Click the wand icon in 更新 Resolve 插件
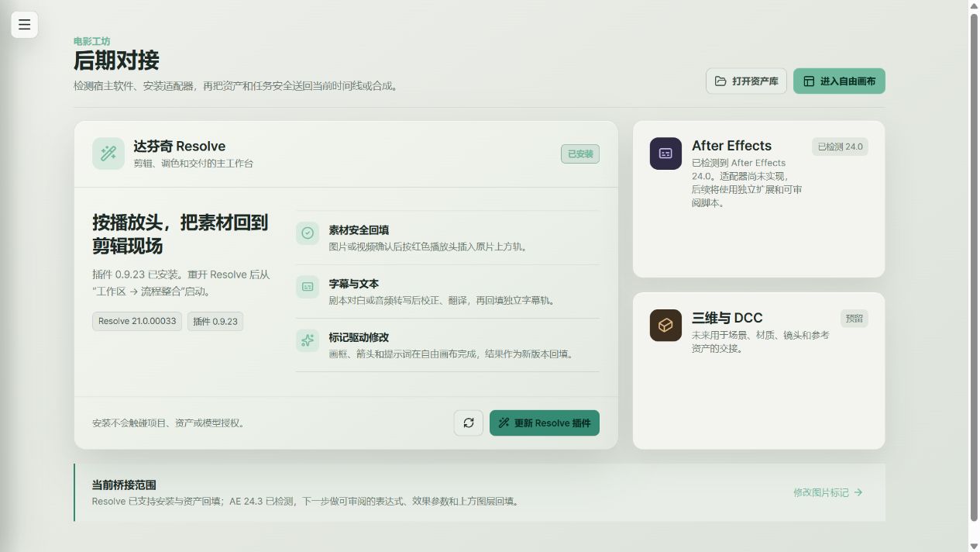Image resolution: width=980 pixels, height=552 pixels. 504,423
